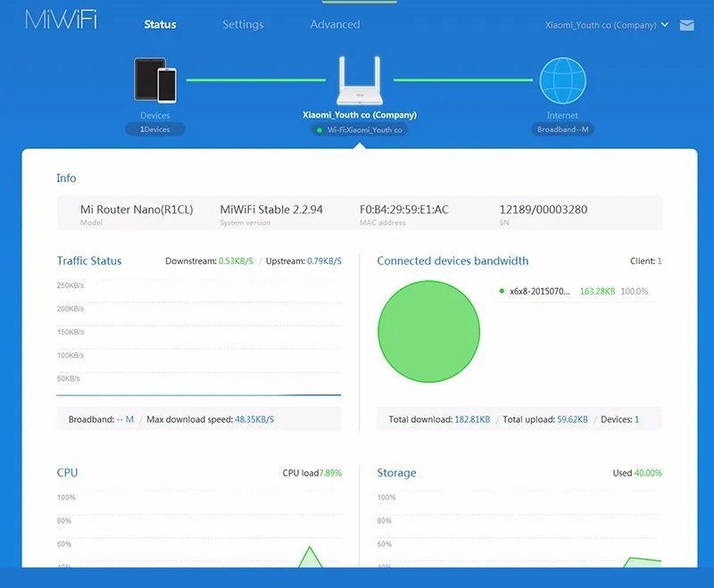
Task: Click the MiWiFi logo
Action: pos(61,20)
